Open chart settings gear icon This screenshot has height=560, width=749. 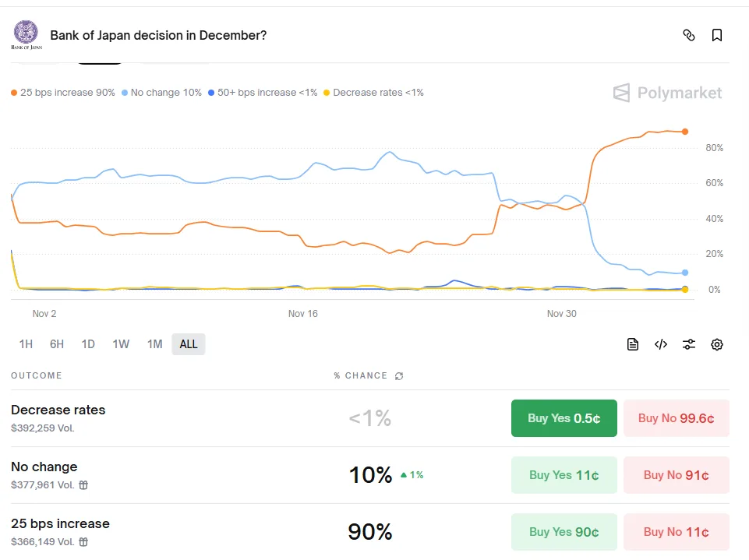[717, 344]
